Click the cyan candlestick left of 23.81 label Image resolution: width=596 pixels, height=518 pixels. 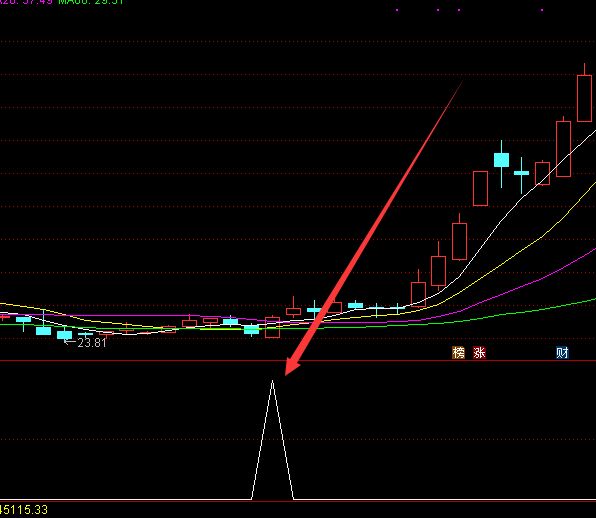[x=64, y=334]
